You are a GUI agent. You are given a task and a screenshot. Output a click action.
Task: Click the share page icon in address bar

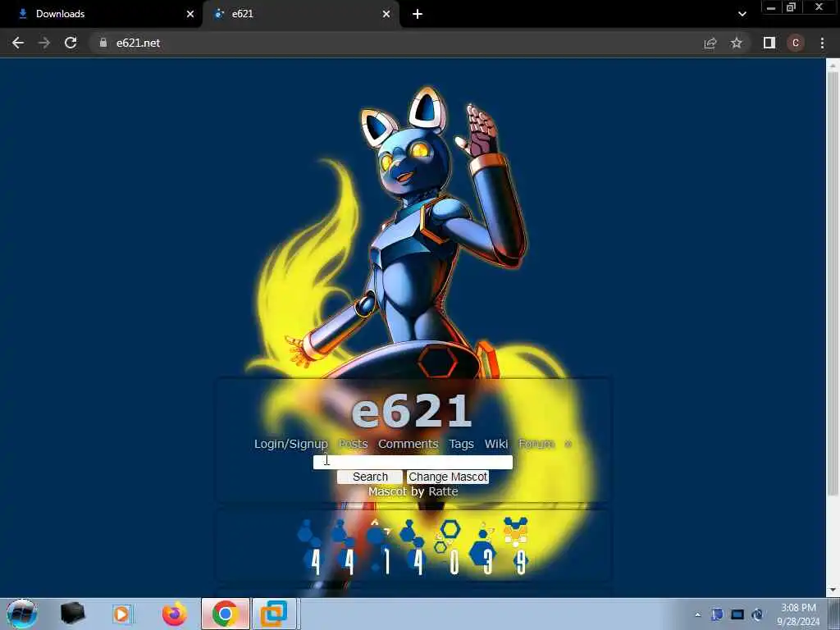pos(710,43)
